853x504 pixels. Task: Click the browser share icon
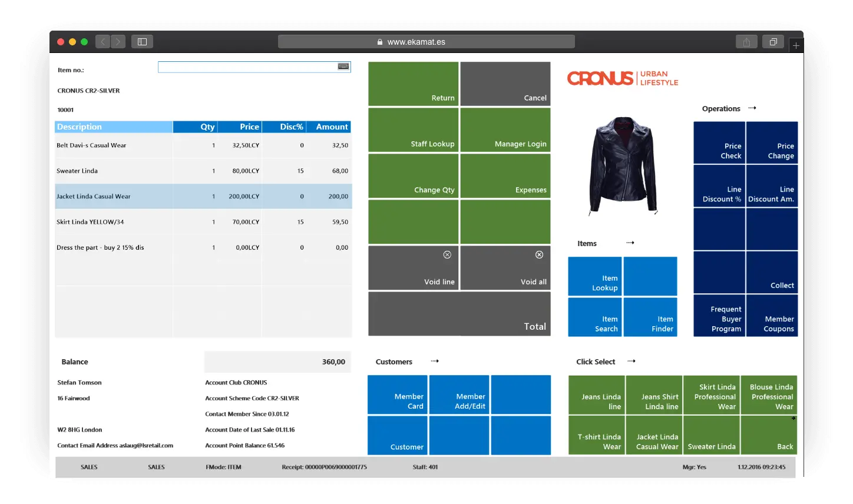746,42
